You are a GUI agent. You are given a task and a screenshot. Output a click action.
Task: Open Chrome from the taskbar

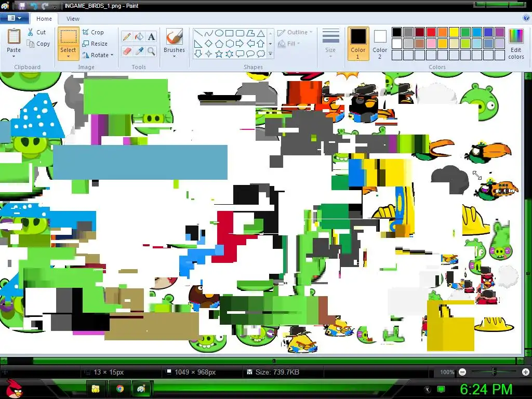coord(120,389)
